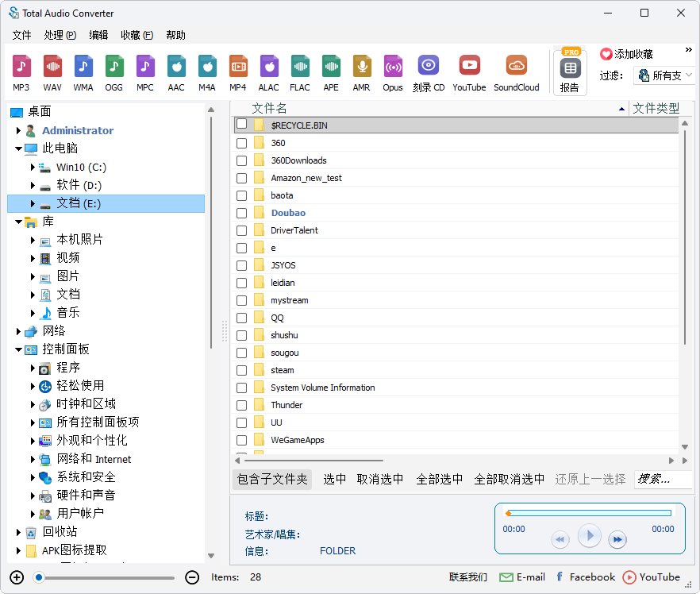Viewport: 700px width, 594px height.
Task: Zoom out with the minus icon
Action: click(192, 577)
